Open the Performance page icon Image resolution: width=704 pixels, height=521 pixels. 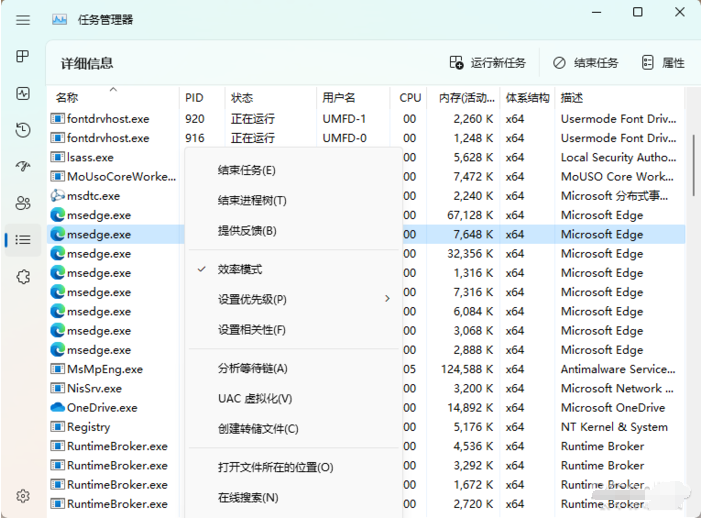23,94
